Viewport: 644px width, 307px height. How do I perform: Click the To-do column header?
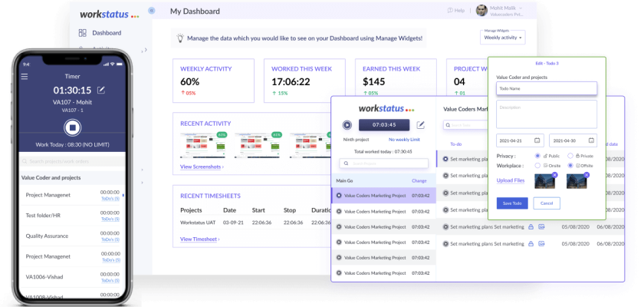pos(456,144)
